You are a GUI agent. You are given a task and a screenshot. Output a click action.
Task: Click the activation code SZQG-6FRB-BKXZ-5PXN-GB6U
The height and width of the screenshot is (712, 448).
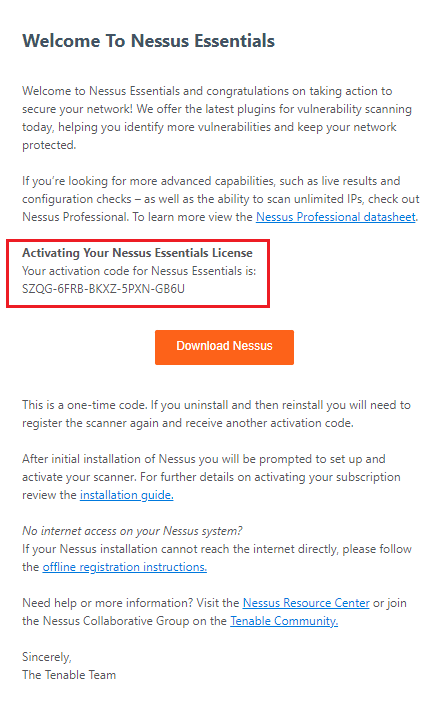coord(103,289)
